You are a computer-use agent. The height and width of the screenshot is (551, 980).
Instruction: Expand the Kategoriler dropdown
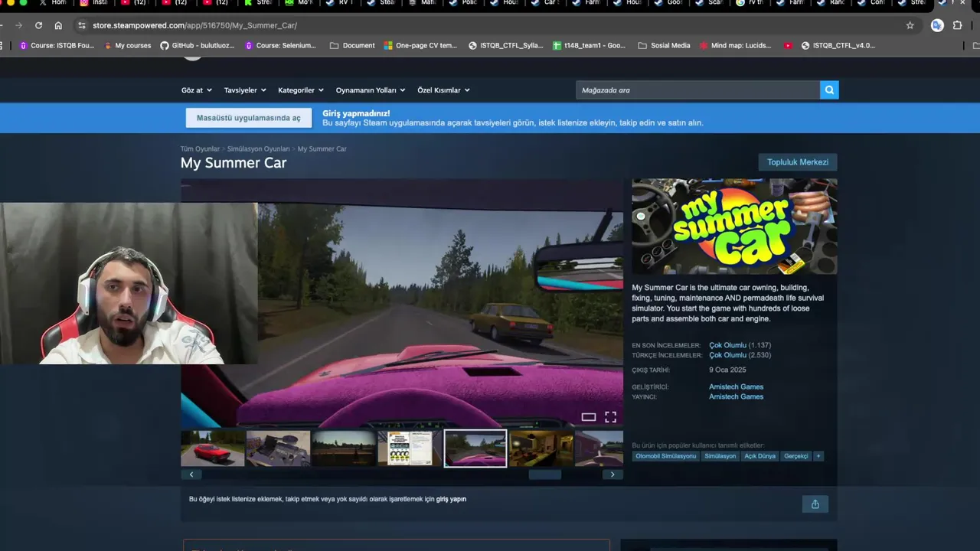tap(301, 90)
